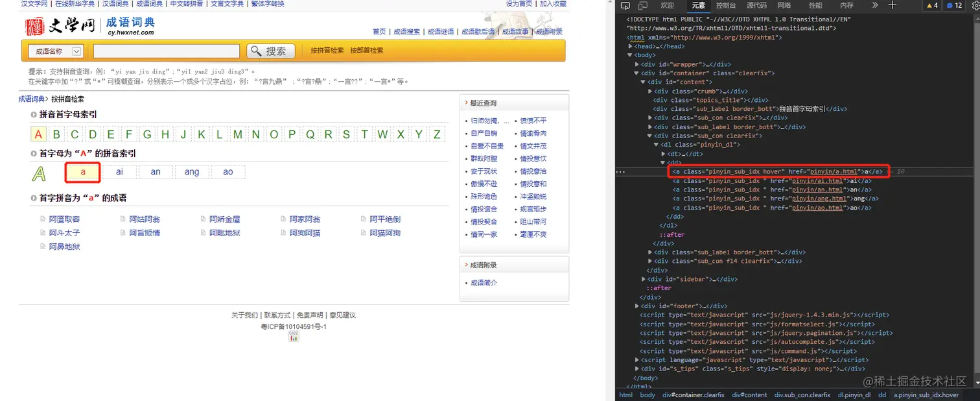Open idiom 阿平绝倒
Image resolution: width=980 pixels, height=401 pixels.
[385, 219]
